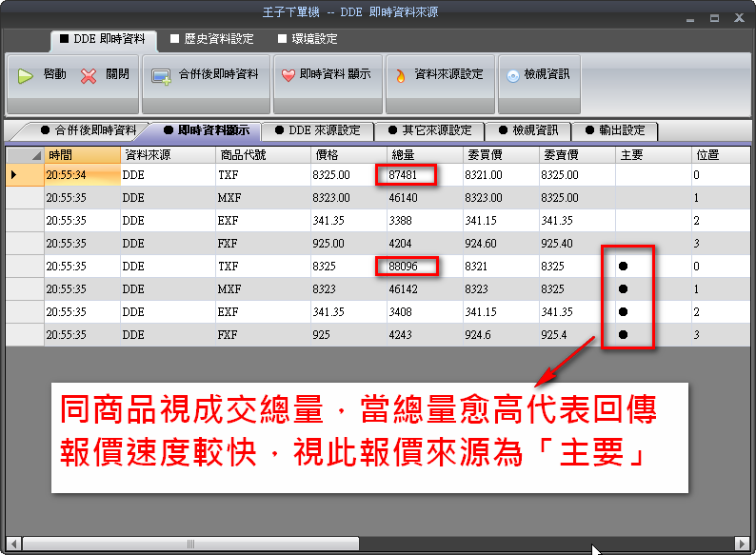Click the left arrow of horizontal scrollbar

13,544
